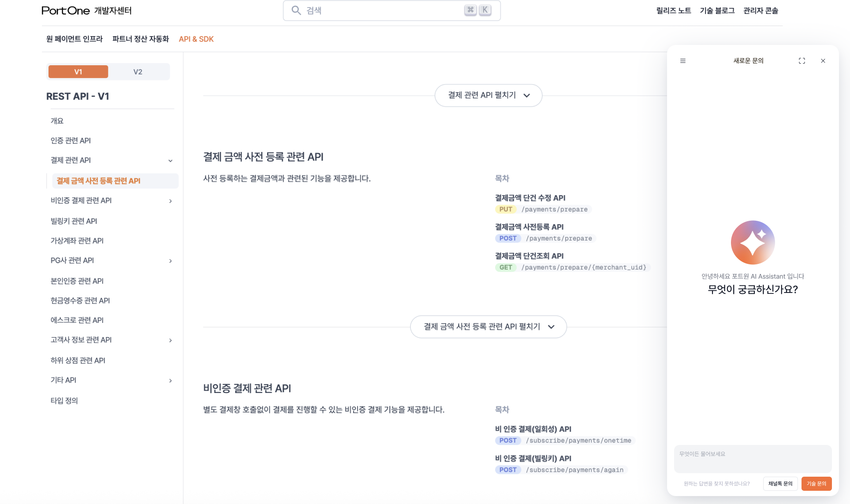This screenshot has width=850, height=504.
Task: Keep V1 selected in version switcher
Action: (78, 71)
